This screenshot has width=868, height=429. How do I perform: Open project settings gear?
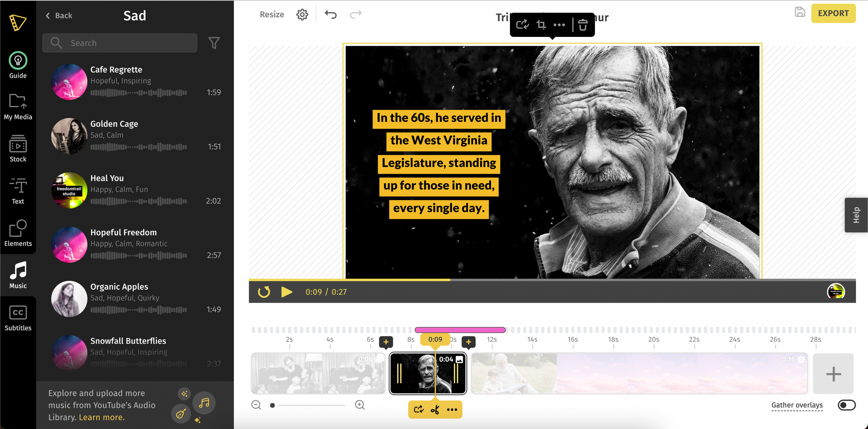coord(302,15)
